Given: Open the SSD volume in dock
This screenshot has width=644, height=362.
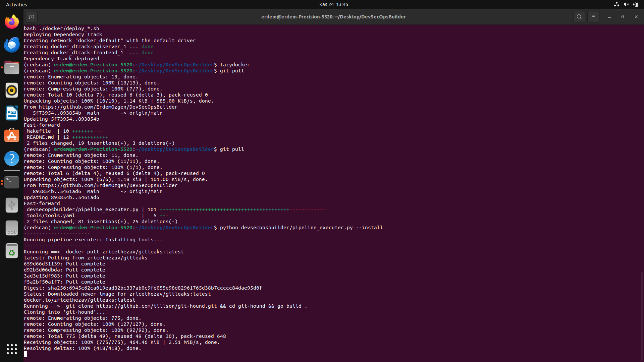Looking at the screenshot, I should click(x=12, y=228).
